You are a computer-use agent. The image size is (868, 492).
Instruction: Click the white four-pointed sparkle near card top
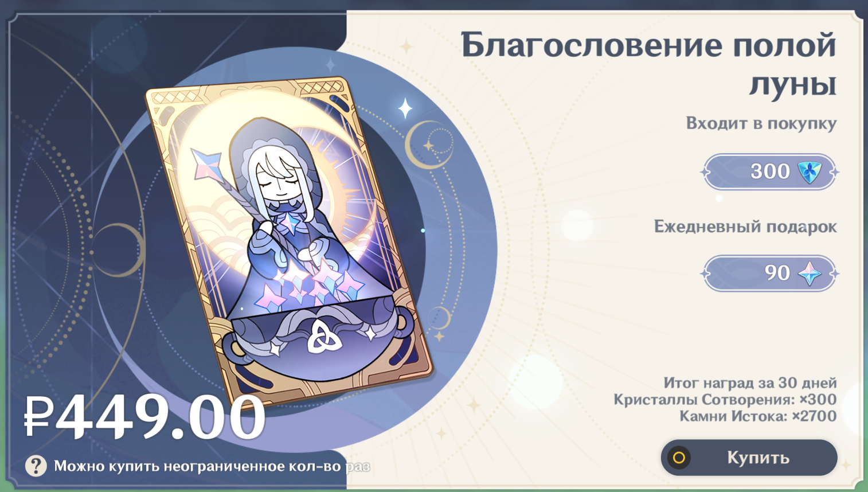click(x=405, y=108)
